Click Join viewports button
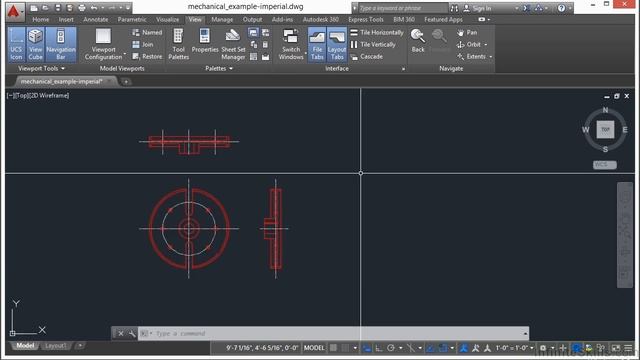Viewport: 640px width, 360px height. click(143, 44)
